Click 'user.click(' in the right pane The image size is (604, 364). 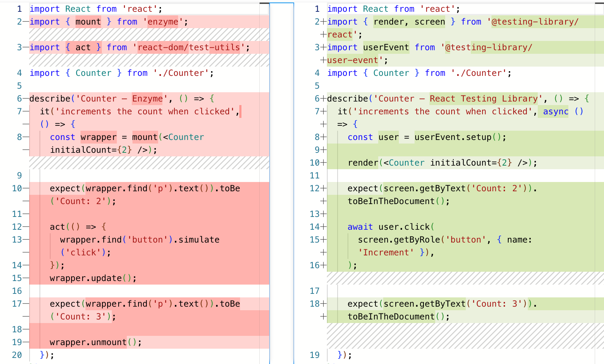(407, 227)
